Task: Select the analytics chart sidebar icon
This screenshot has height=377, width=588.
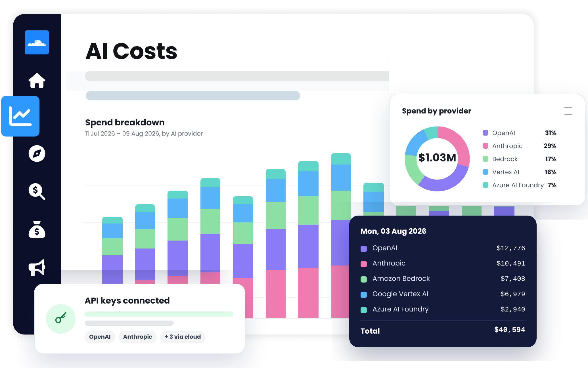Action: click(x=20, y=116)
